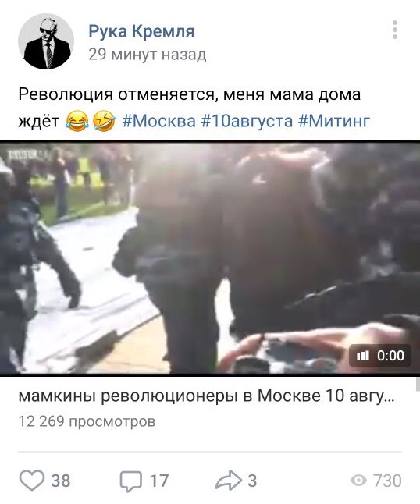Like the post with the heart icon
This screenshot has width=420, height=504.
pos(31,480)
